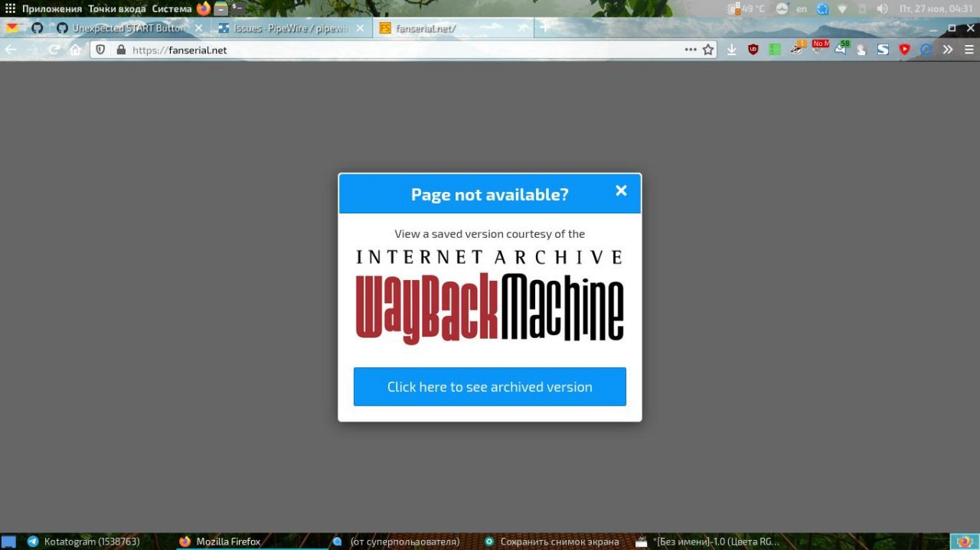Launch Firefox from top panel

click(x=203, y=8)
